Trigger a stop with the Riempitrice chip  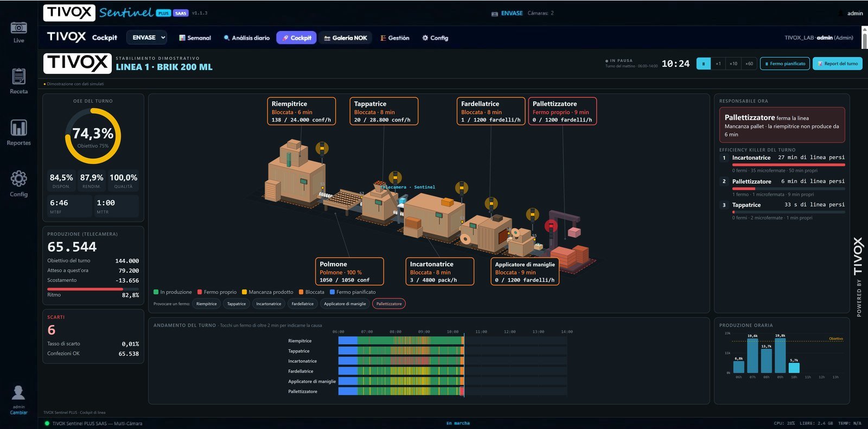[207, 304]
